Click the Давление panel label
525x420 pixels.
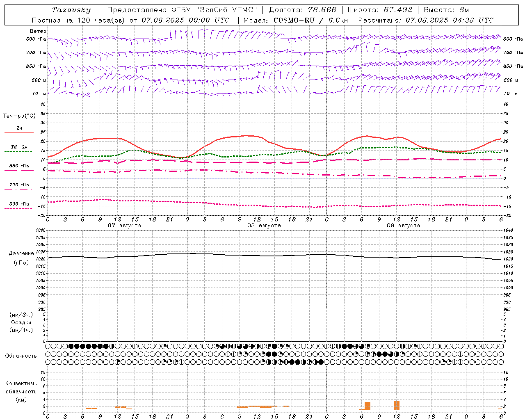21,253
